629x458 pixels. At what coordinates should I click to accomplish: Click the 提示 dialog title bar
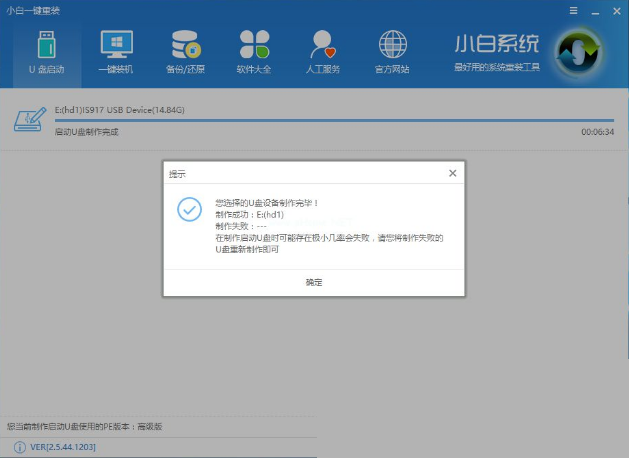click(300, 173)
